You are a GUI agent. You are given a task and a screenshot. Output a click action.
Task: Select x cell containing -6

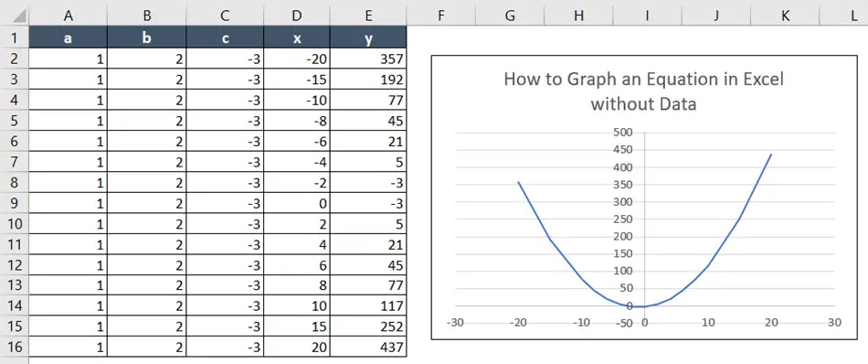coord(297,141)
